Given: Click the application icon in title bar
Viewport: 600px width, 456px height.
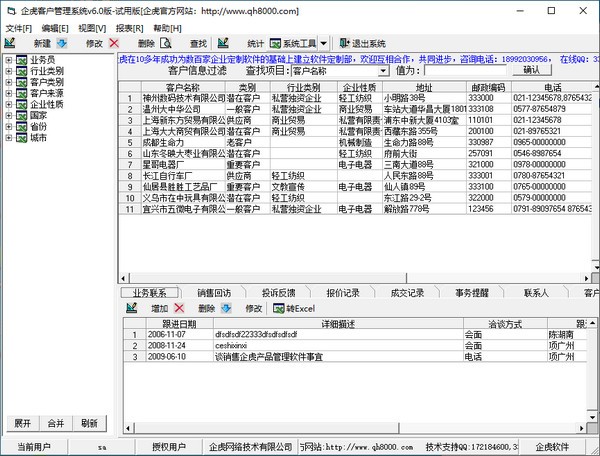Looking at the screenshot, I should (11, 11).
